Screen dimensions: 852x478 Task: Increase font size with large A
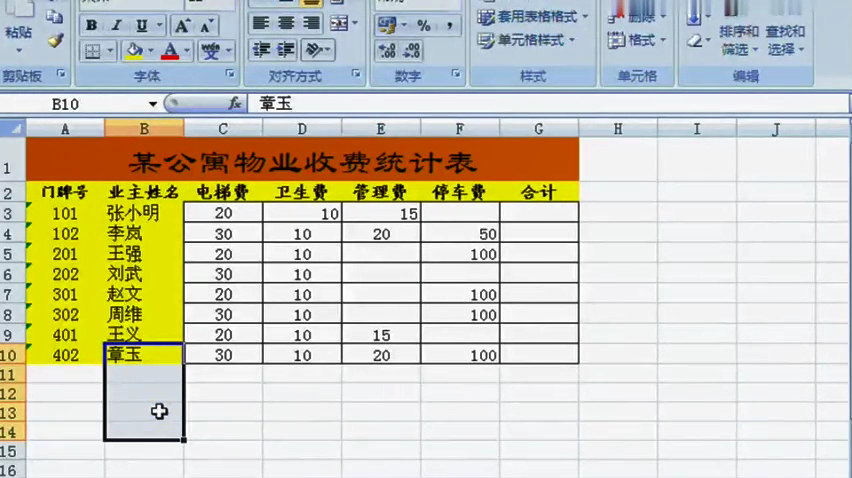(x=181, y=26)
